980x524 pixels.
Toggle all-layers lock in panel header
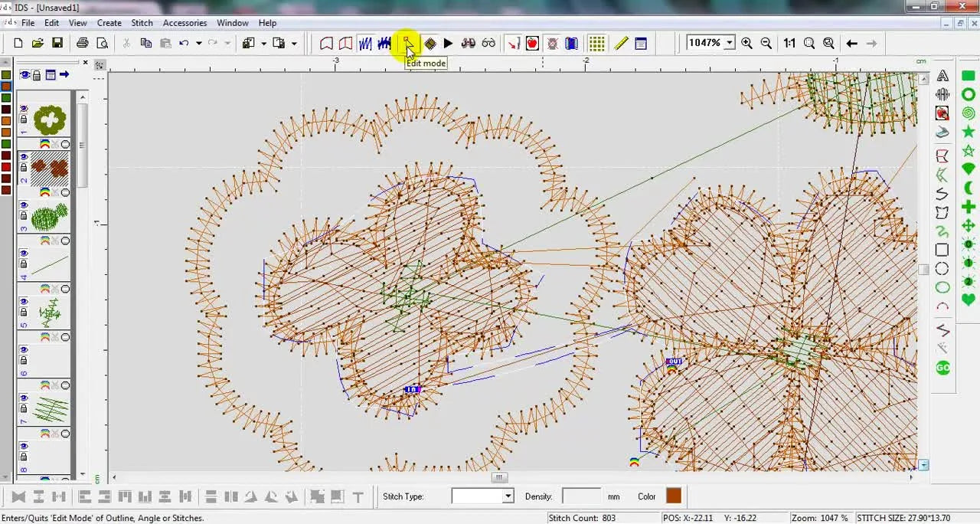pyautogui.click(x=37, y=75)
